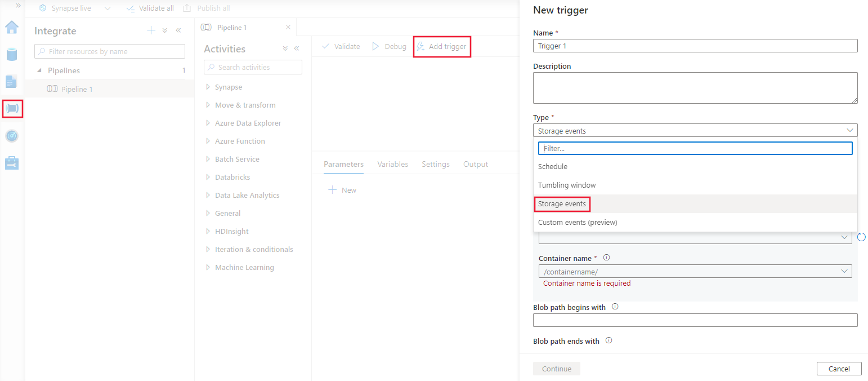
Task: Click the Add trigger button
Action: click(x=442, y=46)
